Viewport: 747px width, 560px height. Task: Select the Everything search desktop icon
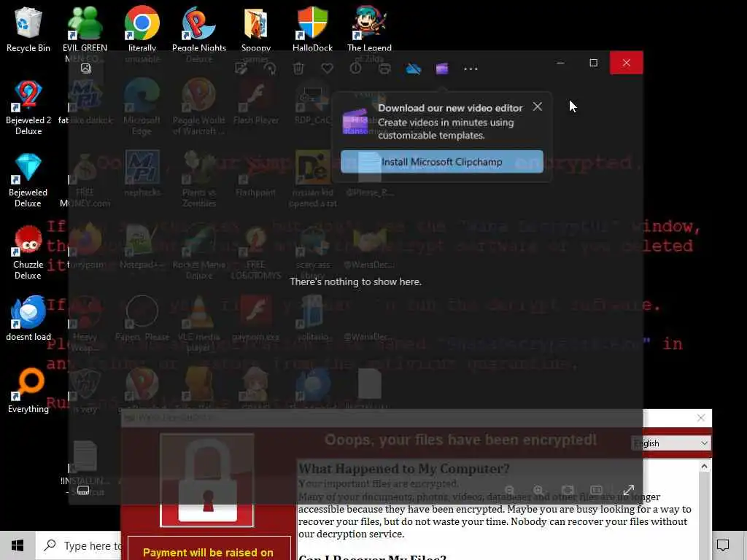coord(28,391)
